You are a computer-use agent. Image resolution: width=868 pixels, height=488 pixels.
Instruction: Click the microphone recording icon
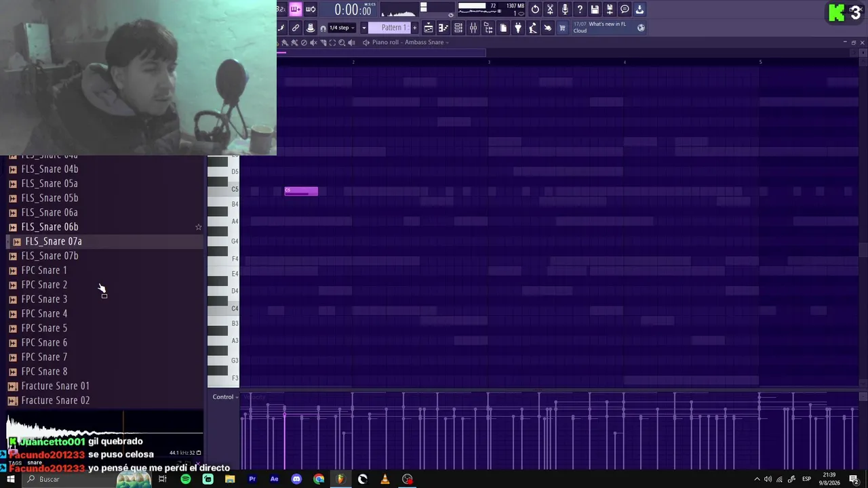tap(565, 9)
